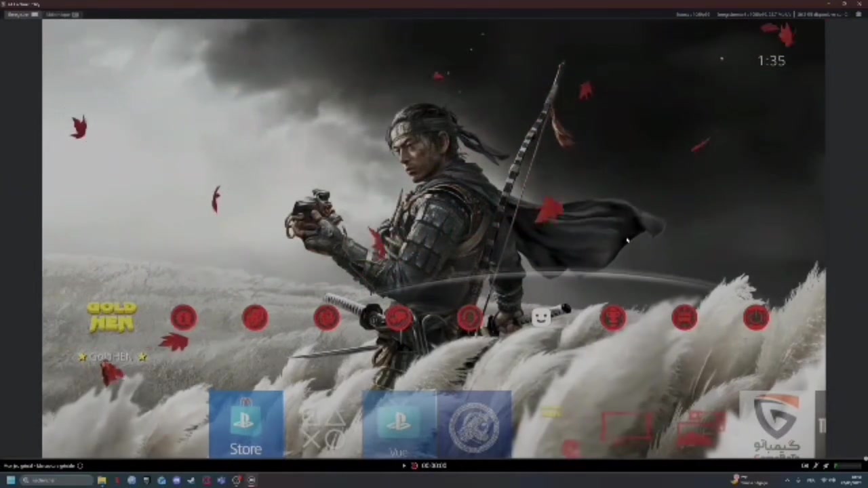Click the GoldHEN label with stars
868x488 pixels.
(112, 357)
